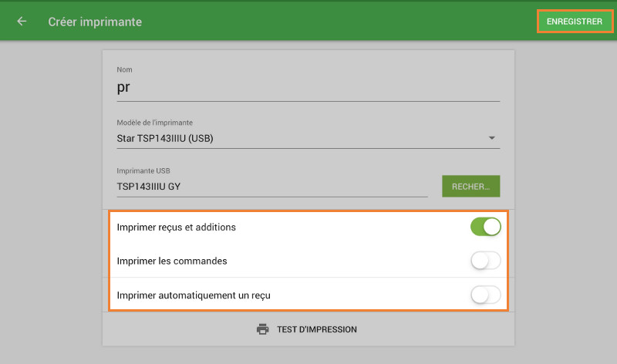Image resolution: width=617 pixels, height=364 pixels.
Task: Click the "Nom" field label
Action: click(124, 69)
